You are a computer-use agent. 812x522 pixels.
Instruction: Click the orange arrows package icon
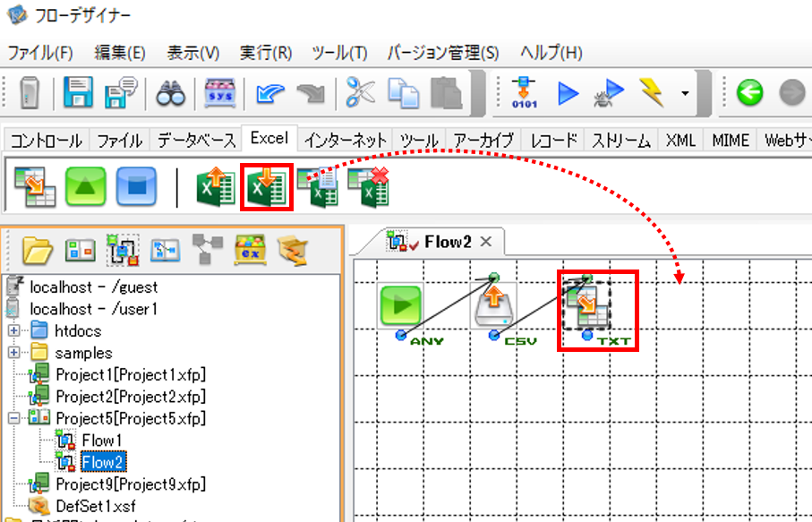point(293,250)
